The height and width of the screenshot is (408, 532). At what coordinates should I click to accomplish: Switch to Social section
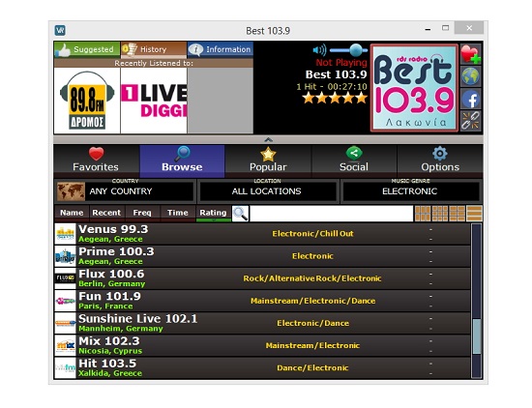click(354, 160)
